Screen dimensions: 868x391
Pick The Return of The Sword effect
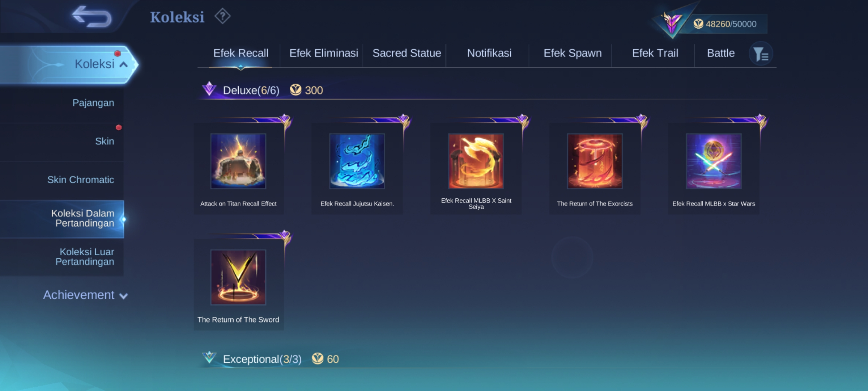[238, 277]
